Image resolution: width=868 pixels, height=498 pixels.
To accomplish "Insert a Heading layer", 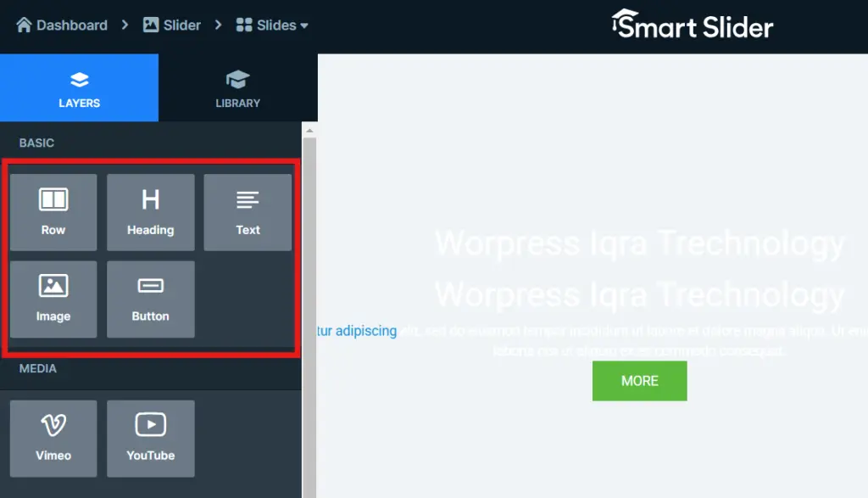I will (x=150, y=212).
